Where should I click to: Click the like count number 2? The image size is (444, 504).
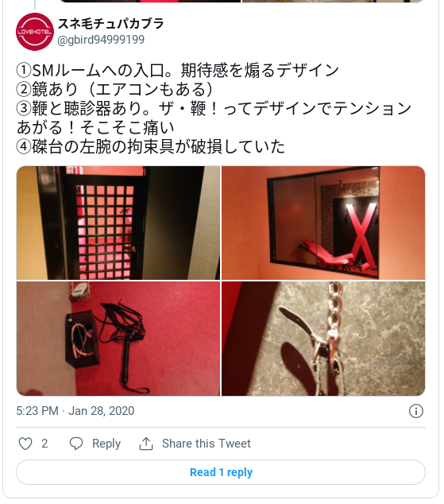coord(44,444)
